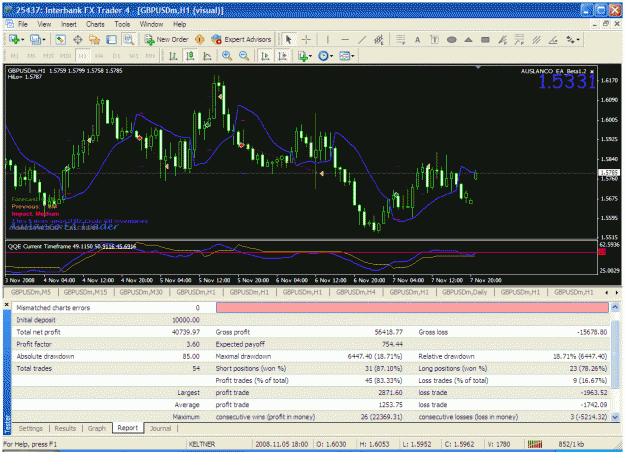This screenshot has height=452, width=625.
Task: Show more chart tabs with right arrow
Action: (x=617, y=293)
